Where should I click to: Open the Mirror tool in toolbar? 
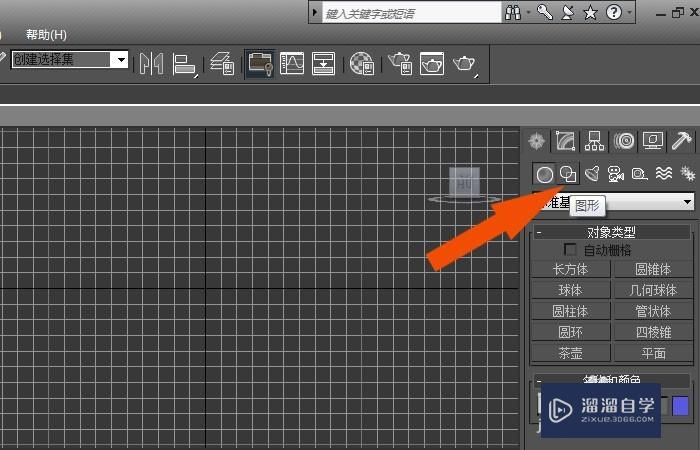click(x=151, y=64)
